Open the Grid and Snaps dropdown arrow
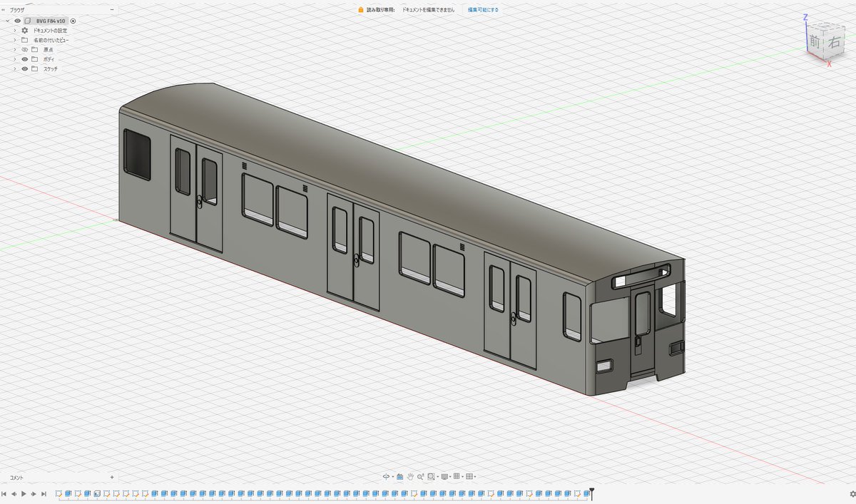The width and height of the screenshot is (856, 504). tap(462, 477)
